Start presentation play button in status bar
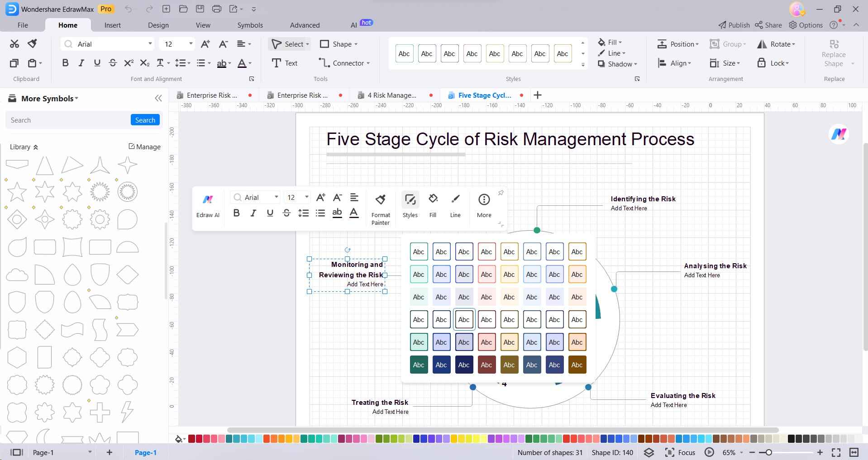 click(709, 452)
